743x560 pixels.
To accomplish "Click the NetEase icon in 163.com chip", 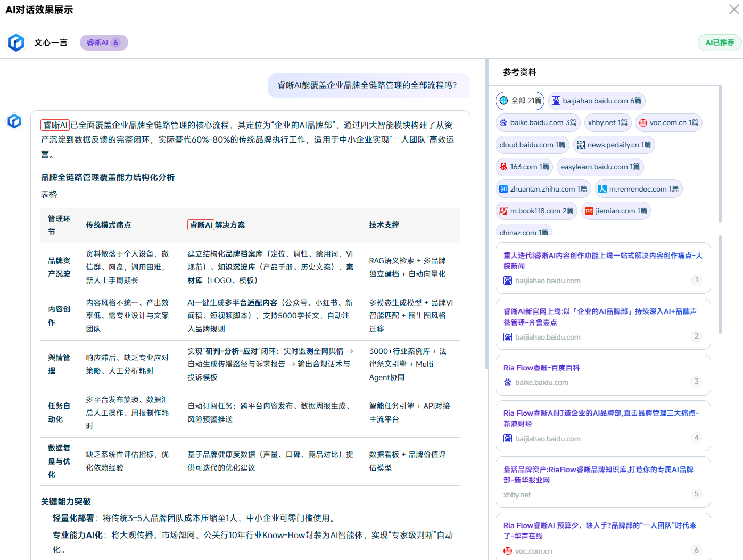I will pyautogui.click(x=503, y=167).
